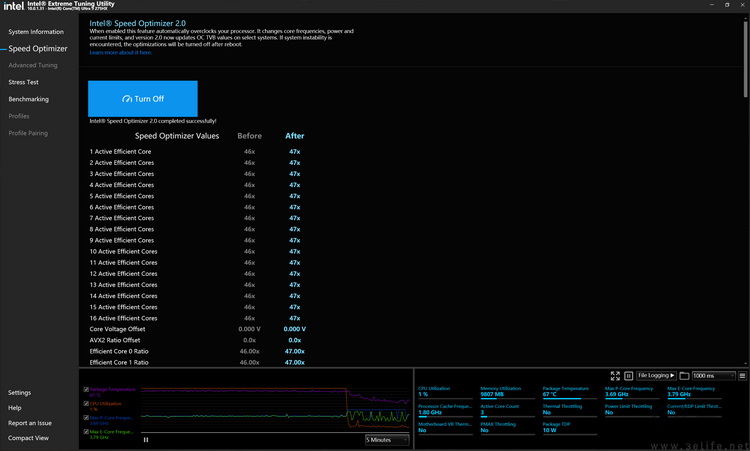
Task: Open the Benchmarking page
Action: 28,99
